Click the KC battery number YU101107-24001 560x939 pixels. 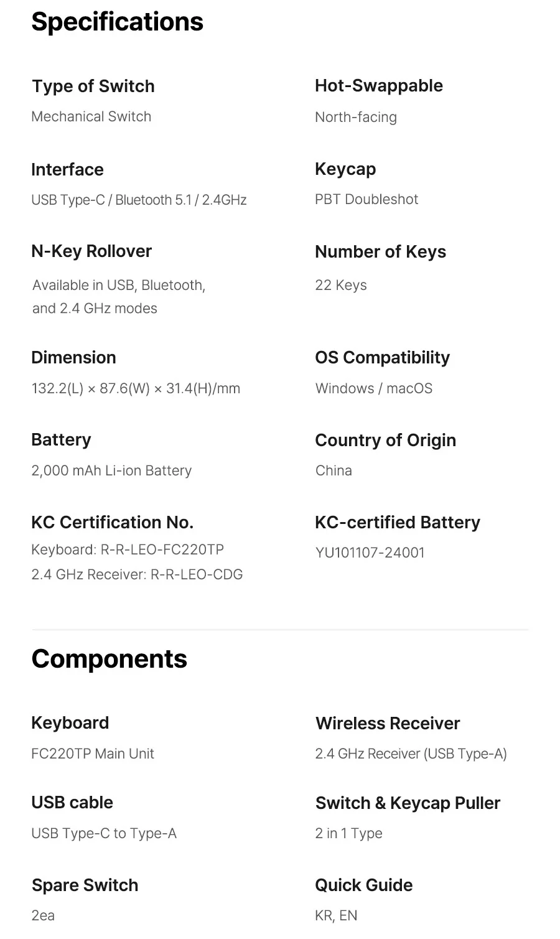tap(370, 553)
